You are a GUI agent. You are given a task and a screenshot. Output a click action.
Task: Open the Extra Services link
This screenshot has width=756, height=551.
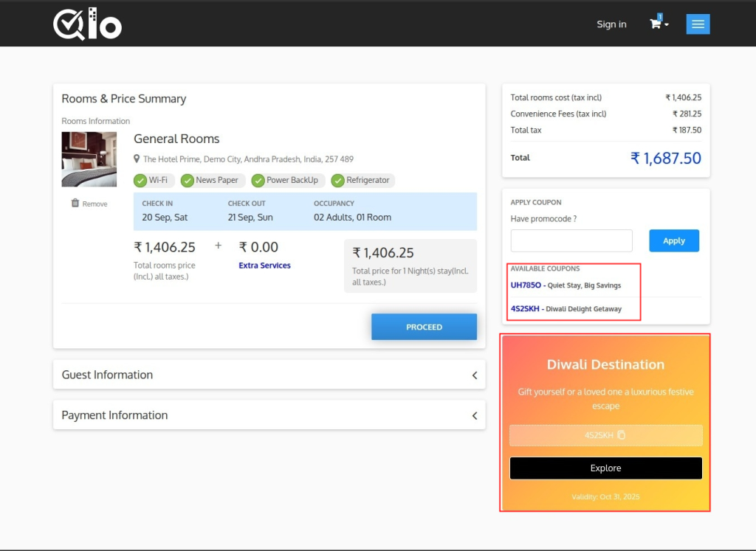265,266
